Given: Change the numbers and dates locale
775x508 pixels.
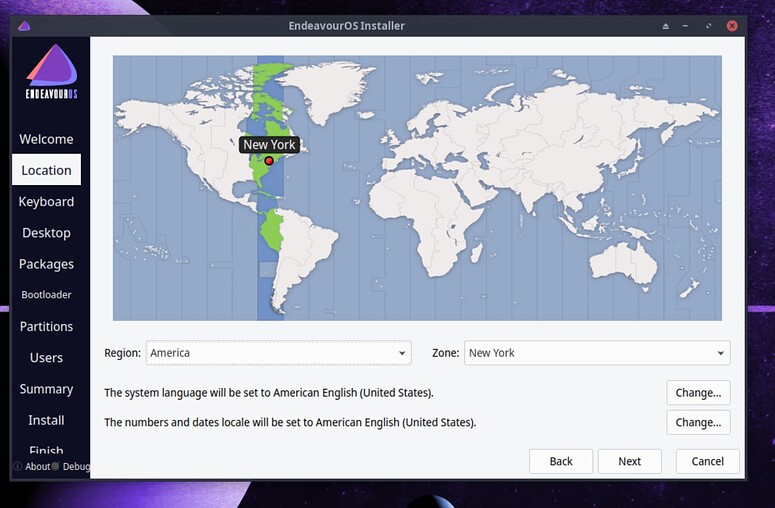Looking at the screenshot, I should click(x=698, y=423).
